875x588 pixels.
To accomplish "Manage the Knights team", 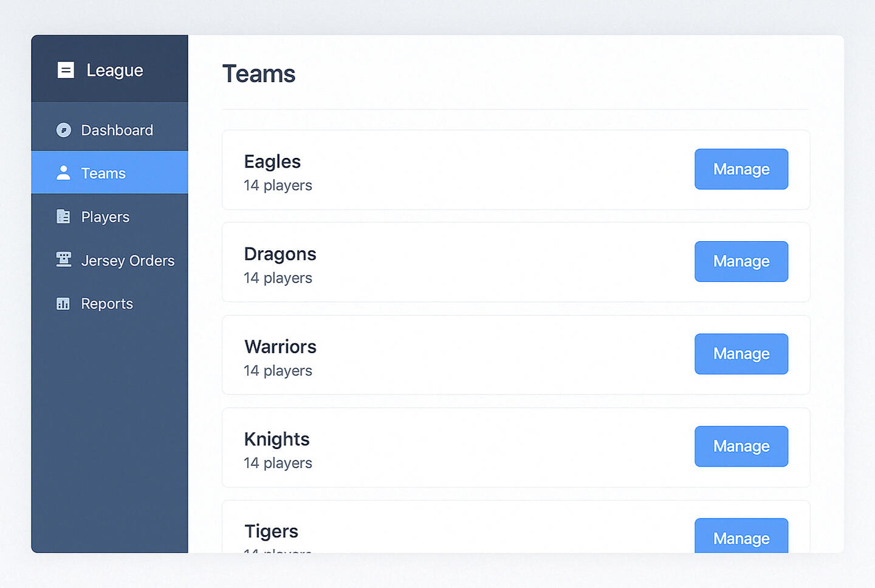I will [x=741, y=446].
